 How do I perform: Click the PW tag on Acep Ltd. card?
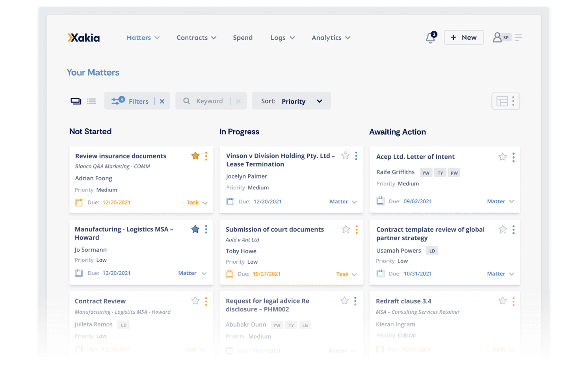(x=454, y=173)
